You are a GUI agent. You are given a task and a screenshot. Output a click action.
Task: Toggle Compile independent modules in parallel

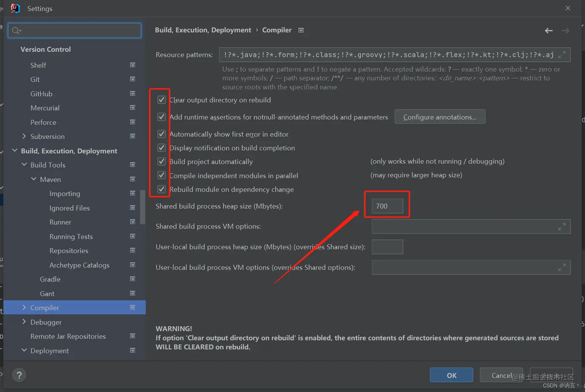click(162, 175)
